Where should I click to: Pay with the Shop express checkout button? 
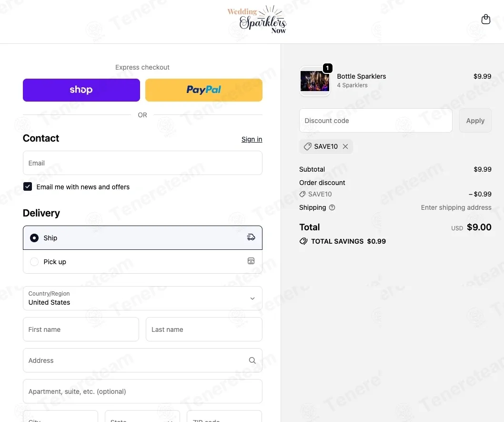coord(81,90)
